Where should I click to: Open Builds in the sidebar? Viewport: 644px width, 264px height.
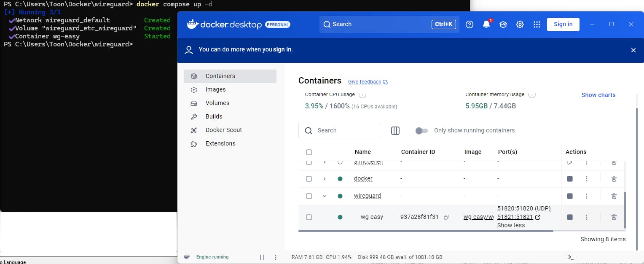tap(230, 117)
